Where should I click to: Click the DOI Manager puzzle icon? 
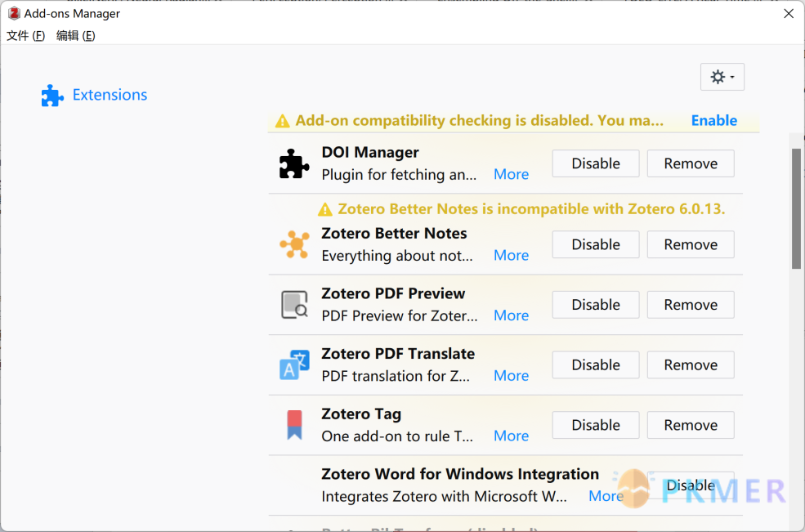tap(294, 163)
